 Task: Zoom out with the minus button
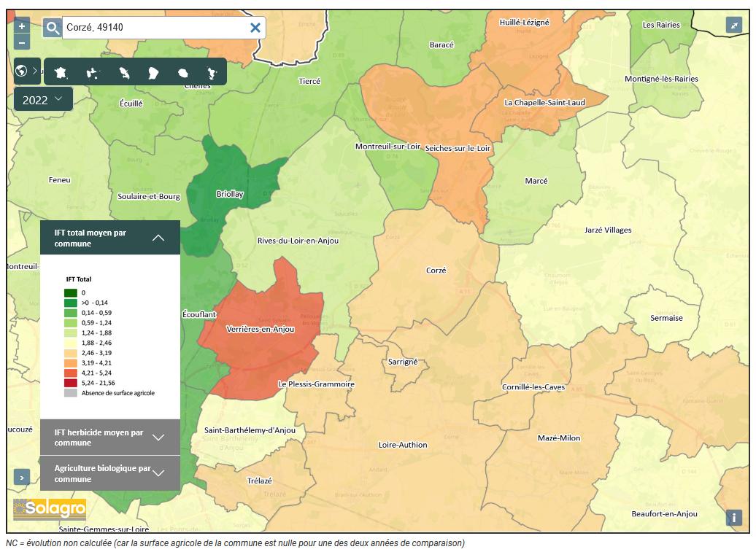(22, 42)
